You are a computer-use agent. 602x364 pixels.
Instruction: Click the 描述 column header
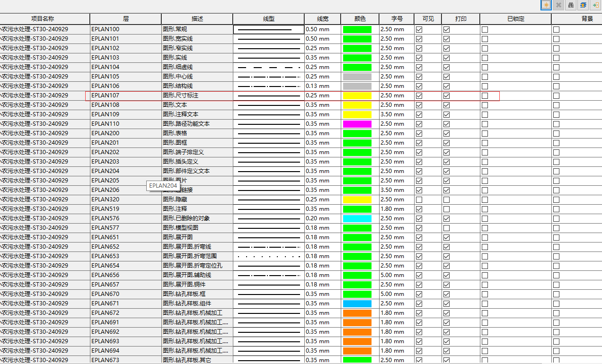[x=197, y=19]
